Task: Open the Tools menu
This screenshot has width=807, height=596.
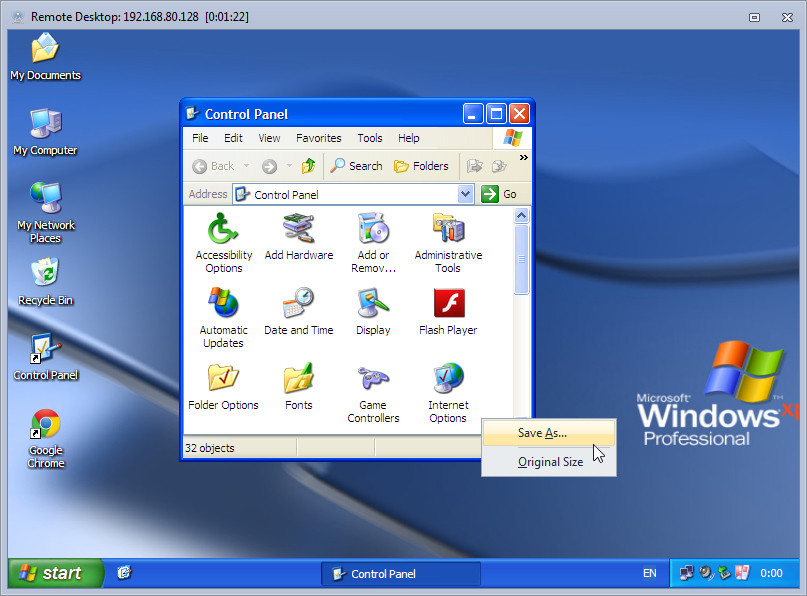Action: click(370, 138)
